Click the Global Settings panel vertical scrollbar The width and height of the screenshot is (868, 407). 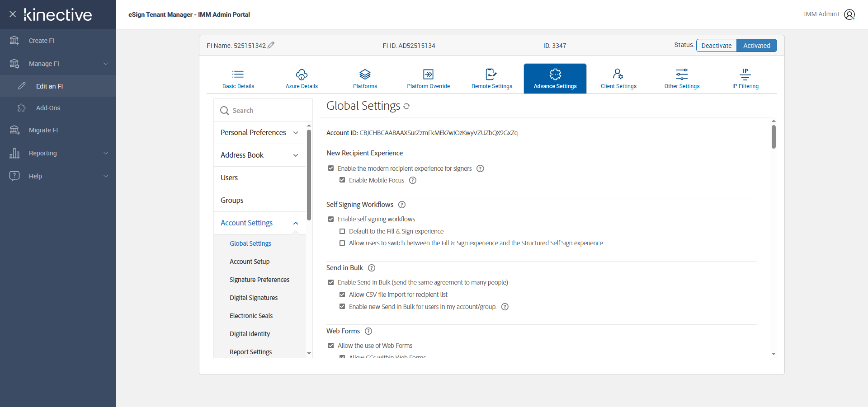click(x=774, y=137)
